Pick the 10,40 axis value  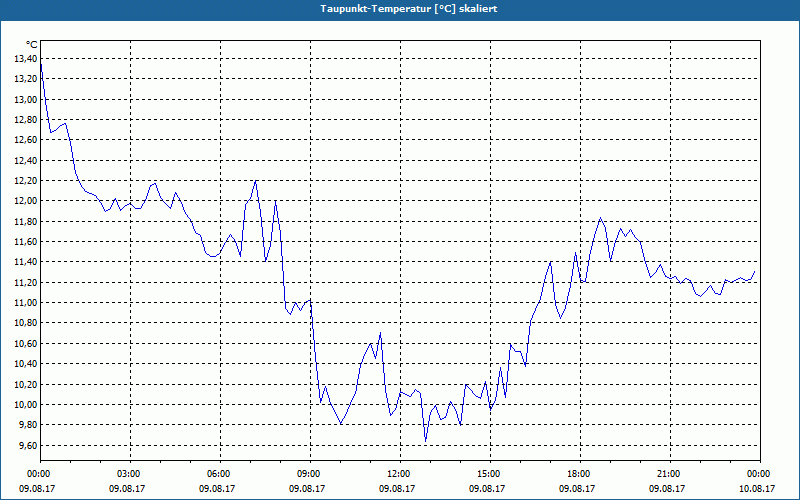click(x=27, y=364)
